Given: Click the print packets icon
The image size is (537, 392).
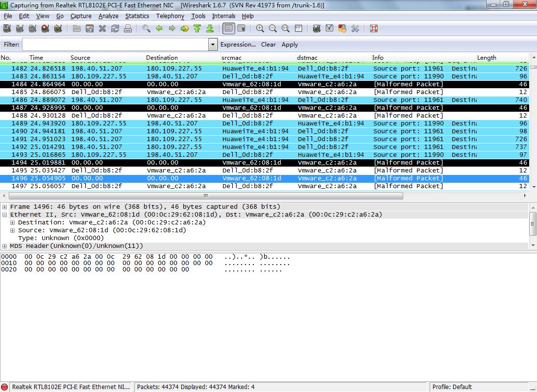Looking at the screenshot, I should click(x=128, y=28).
